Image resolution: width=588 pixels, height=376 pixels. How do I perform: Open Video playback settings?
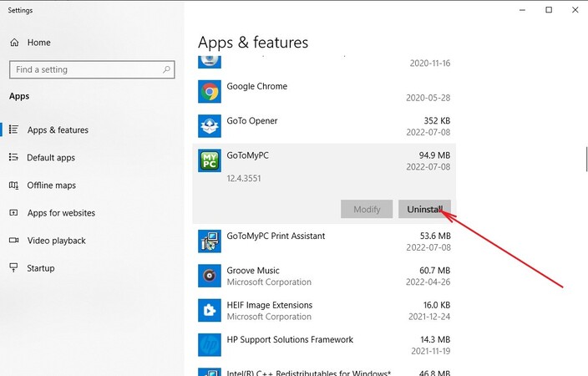point(56,241)
